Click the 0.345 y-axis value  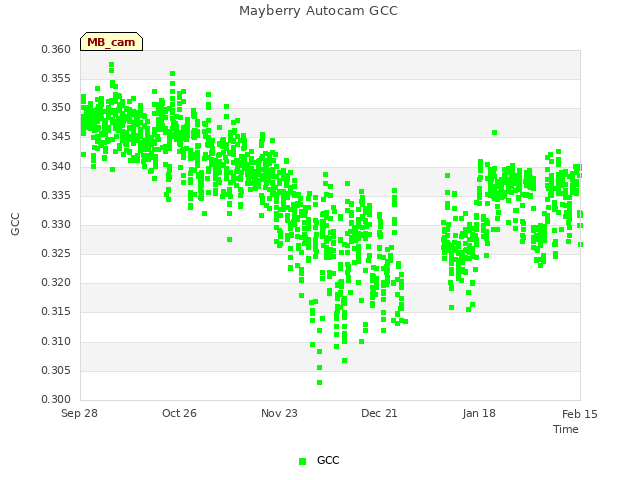pyautogui.click(x=56, y=136)
